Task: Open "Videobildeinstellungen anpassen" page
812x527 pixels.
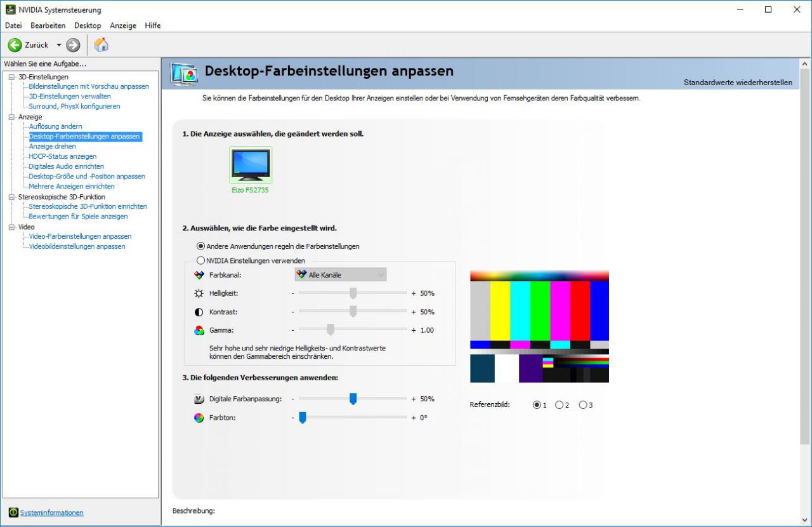Action: [x=77, y=246]
